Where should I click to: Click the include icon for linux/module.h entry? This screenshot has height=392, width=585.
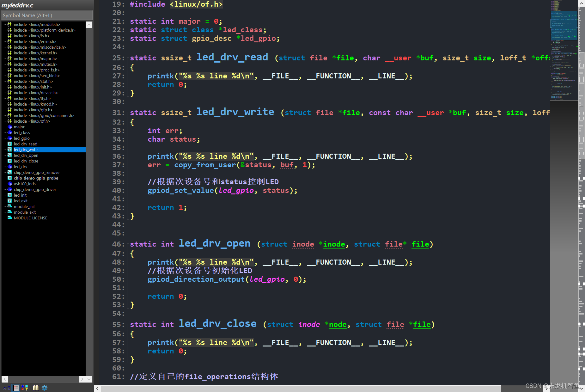point(9,24)
